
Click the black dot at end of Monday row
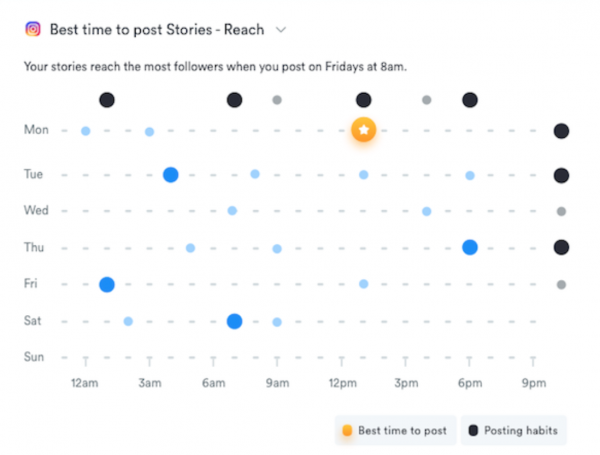[562, 131]
